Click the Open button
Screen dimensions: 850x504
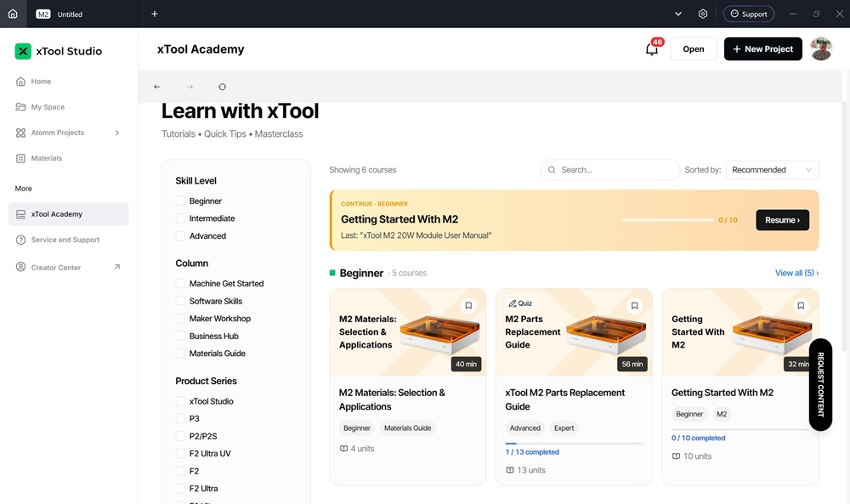pyautogui.click(x=694, y=48)
